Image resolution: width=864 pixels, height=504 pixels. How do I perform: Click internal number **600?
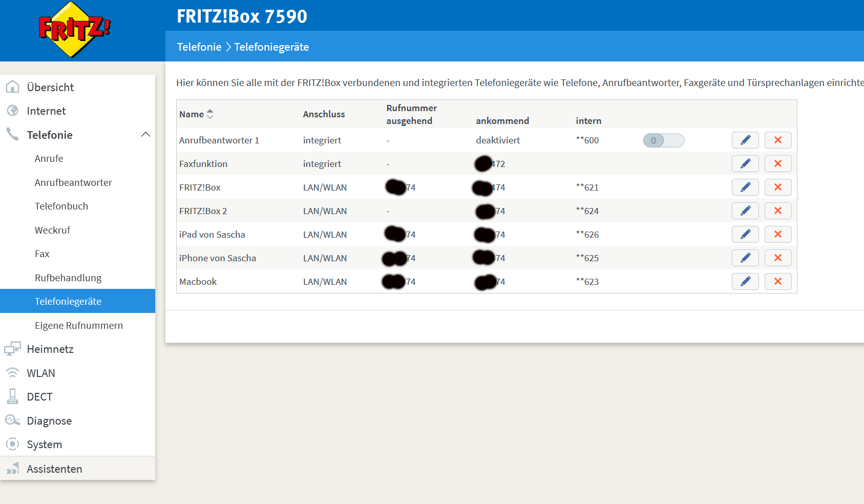coord(587,140)
